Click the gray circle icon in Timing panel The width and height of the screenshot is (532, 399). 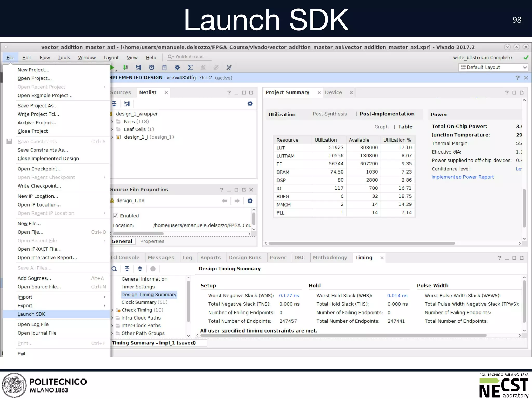(153, 269)
